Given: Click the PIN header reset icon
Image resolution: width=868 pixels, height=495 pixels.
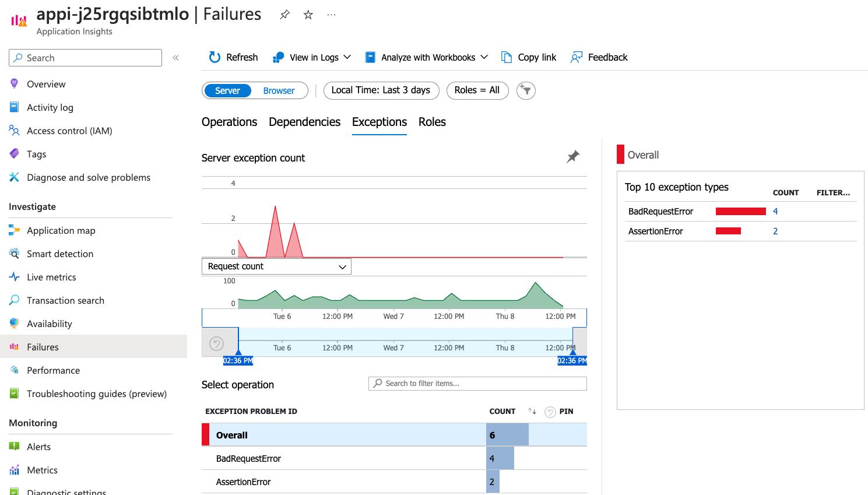Looking at the screenshot, I should (x=550, y=412).
